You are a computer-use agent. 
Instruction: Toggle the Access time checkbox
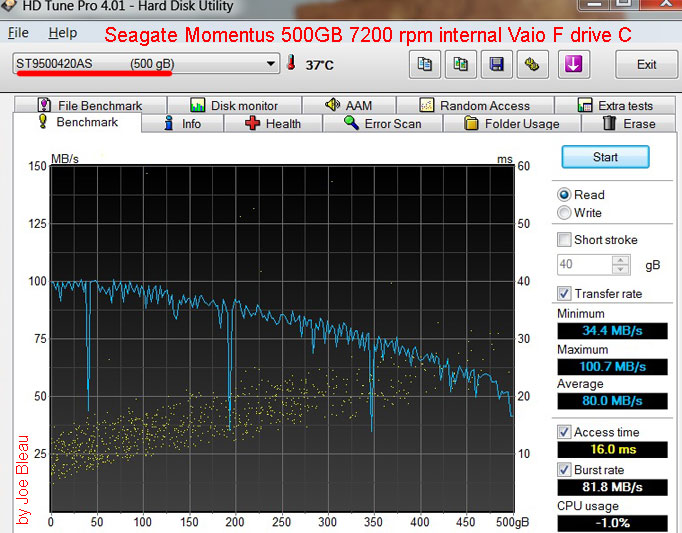[564, 432]
